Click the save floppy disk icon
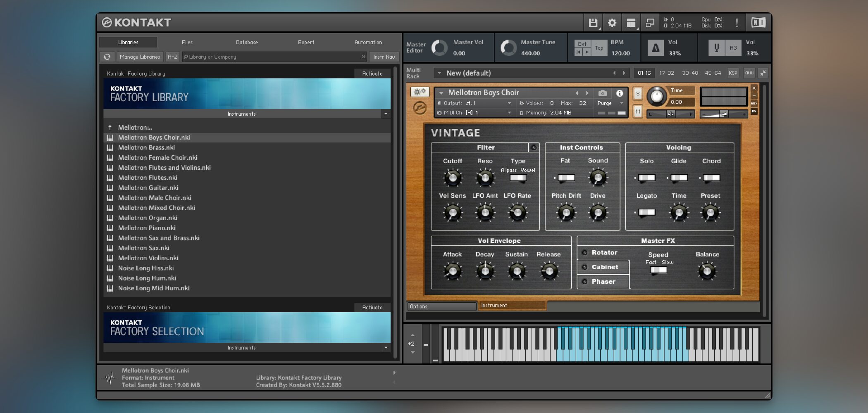 click(x=593, y=23)
